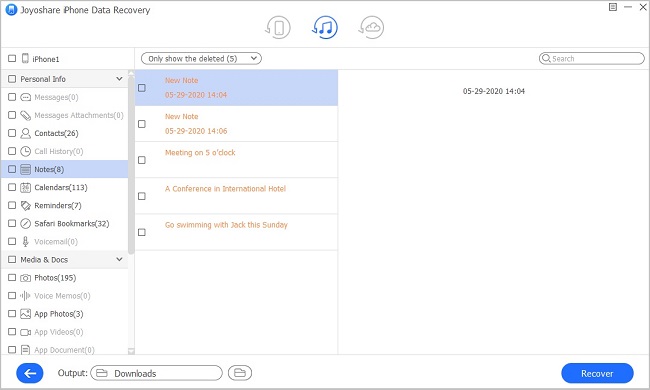Click the Downloads output path field

[x=156, y=373]
